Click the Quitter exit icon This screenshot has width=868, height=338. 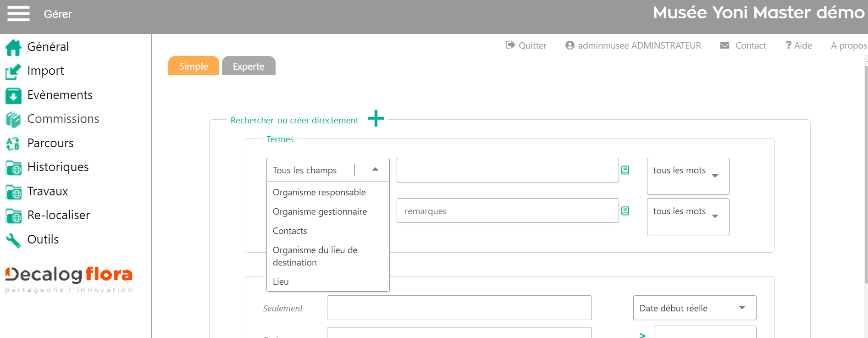click(x=510, y=45)
